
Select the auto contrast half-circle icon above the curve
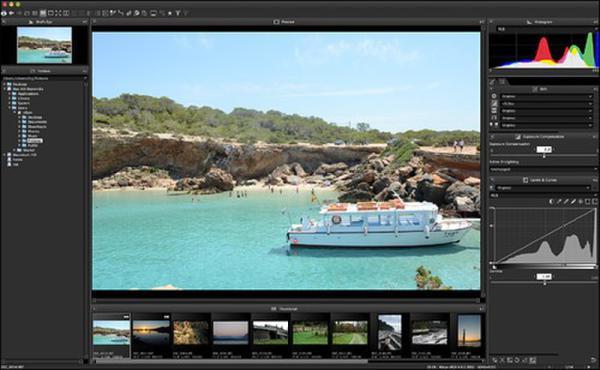pyautogui.click(x=551, y=201)
